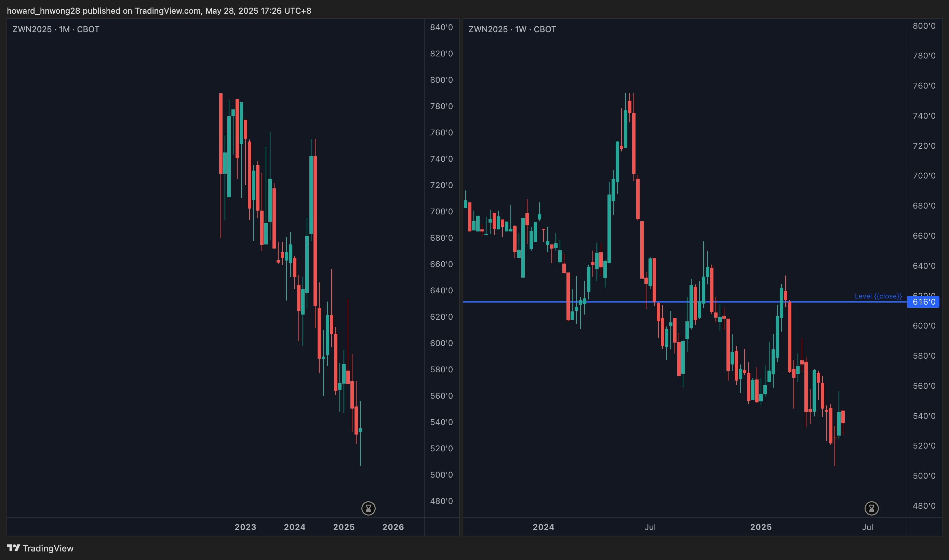Click the published-by header text at top
The height and width of the screenshot is (560, 949).
pyautogui.click(x=159, y=11)
